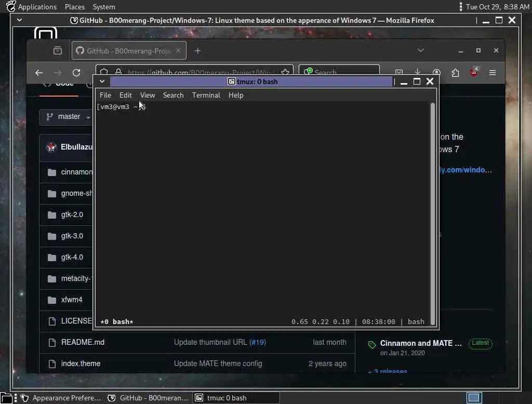Open the terminal Help menu
The image size is (532, 404).
point(236,96)
